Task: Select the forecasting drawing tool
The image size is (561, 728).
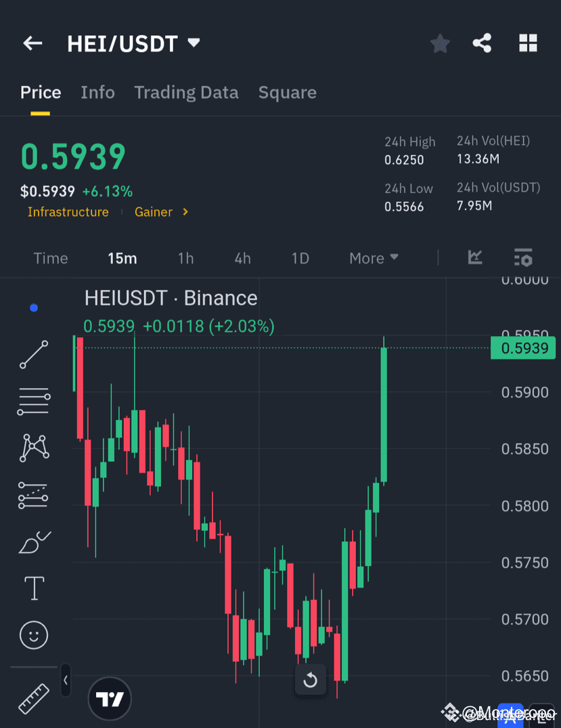Action: click(34, 494)
